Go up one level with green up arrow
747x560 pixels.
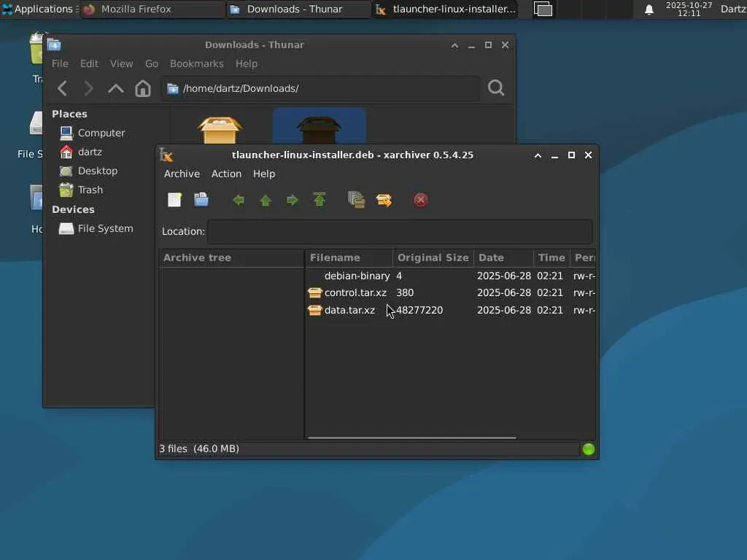266,200
